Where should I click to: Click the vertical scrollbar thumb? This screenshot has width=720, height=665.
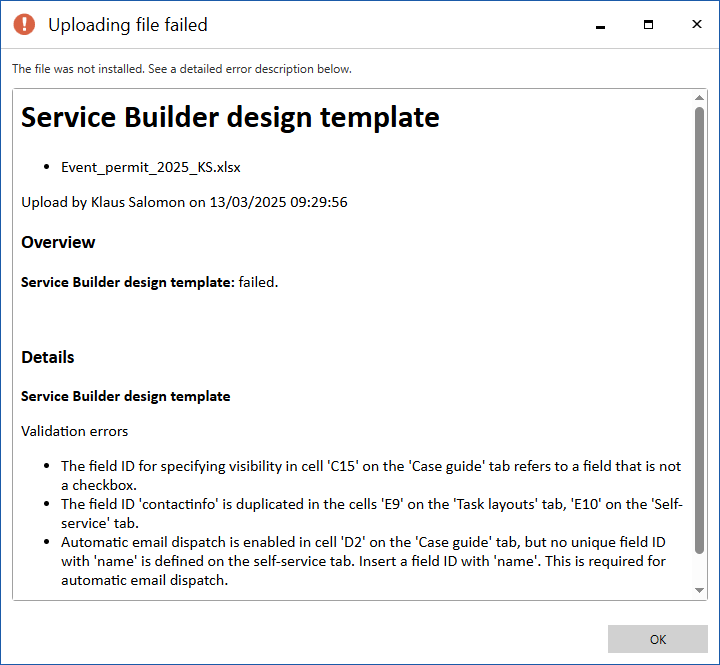[x=699, y=330]
